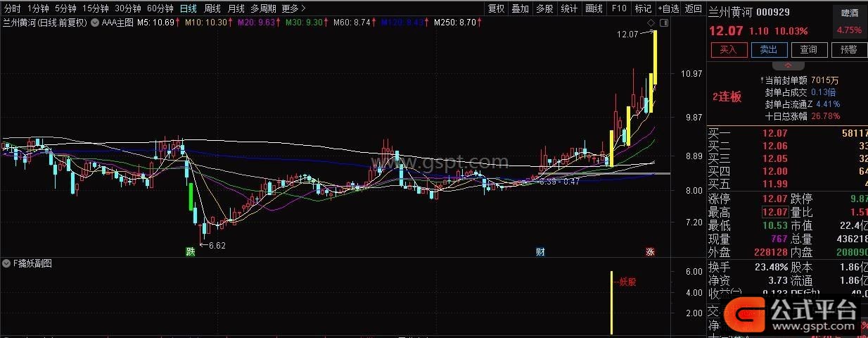Click the 2连板 label
This screenshot has height=338, width=868.
(727, 97)
